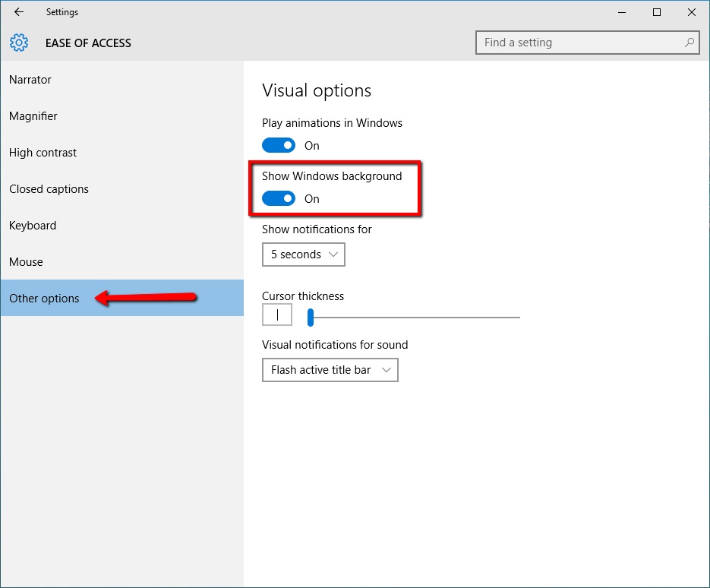
Task: Click the Cursor thickness slider handle
Action: click(x=310, y=318)
